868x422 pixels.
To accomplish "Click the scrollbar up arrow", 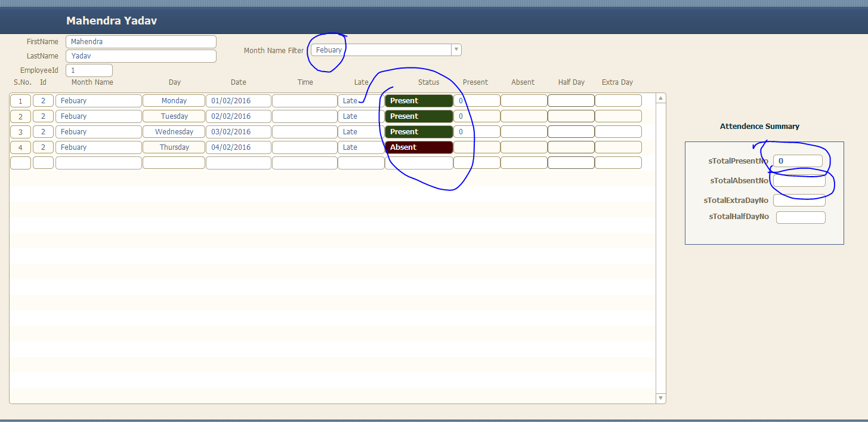I will click(x=660, y=98).
